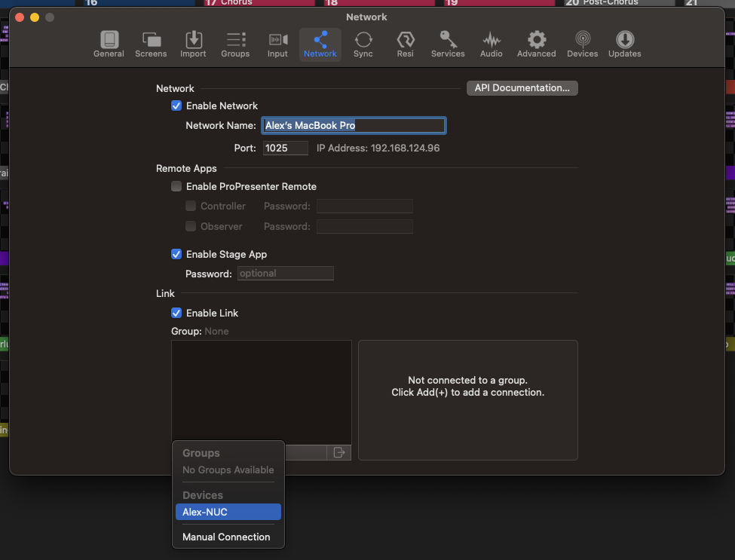Open the Devices preferences tab

(583, 44)
